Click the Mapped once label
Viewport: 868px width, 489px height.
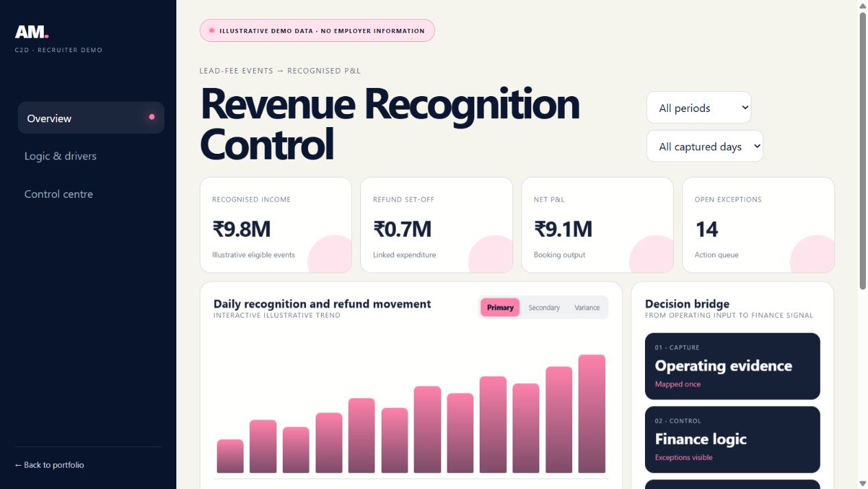click(x=677, y=384)
